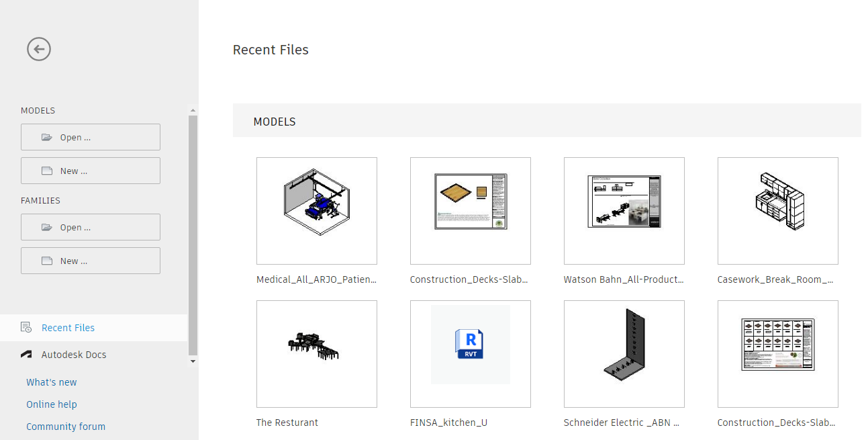
Task: Create a new model via Models New button
Action: [91, 171]
